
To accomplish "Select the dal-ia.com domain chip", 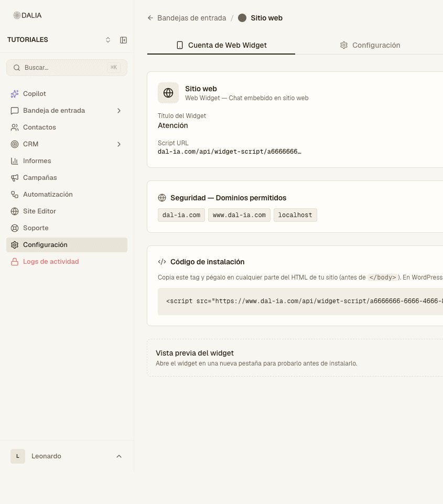I will pyautogui.click(x=181, y=215).
